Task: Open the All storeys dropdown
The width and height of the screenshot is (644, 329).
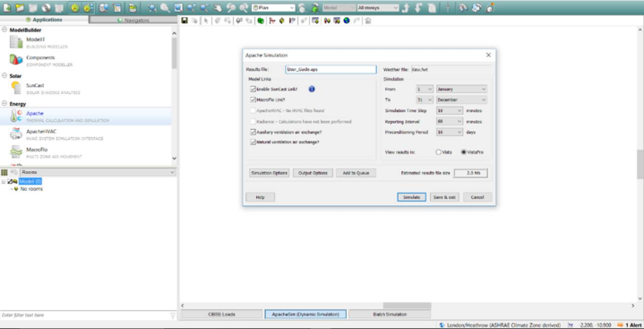Action: click(x=378, y=8)
